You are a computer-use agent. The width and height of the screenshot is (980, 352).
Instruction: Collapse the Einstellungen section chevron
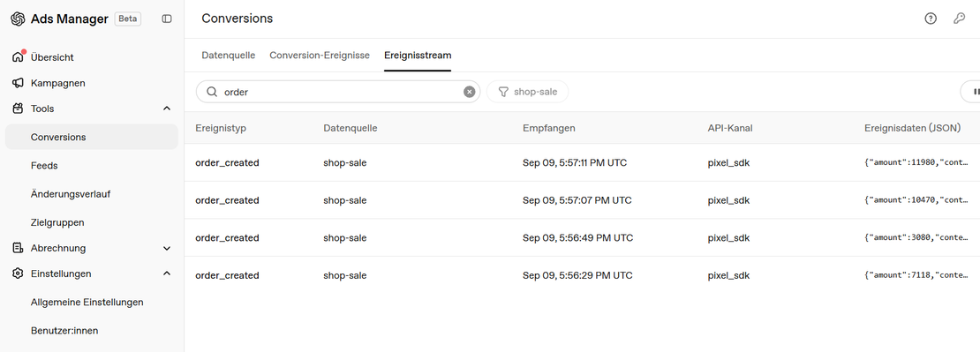(167, 273)
